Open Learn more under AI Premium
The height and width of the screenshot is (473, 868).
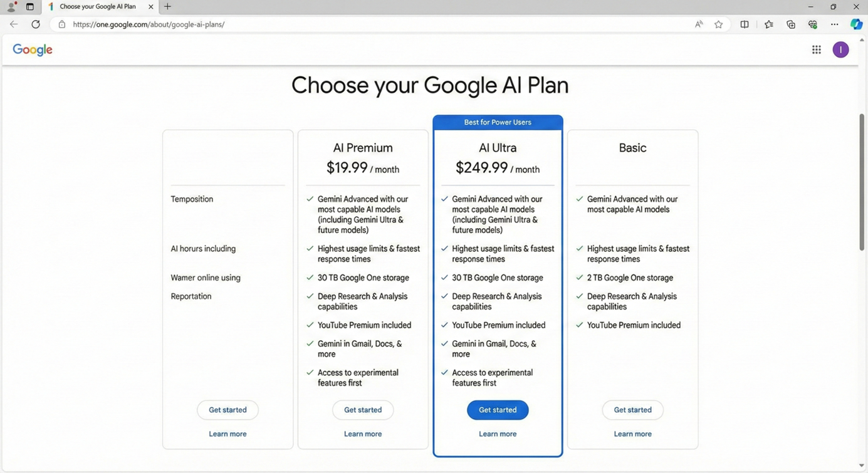[362, 434]
